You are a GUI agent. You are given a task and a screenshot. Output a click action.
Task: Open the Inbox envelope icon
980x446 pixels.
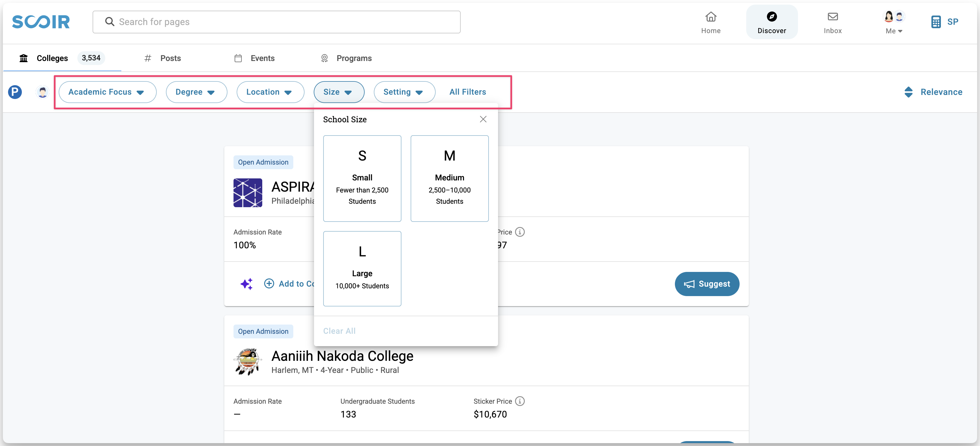(x=832, y=17)
